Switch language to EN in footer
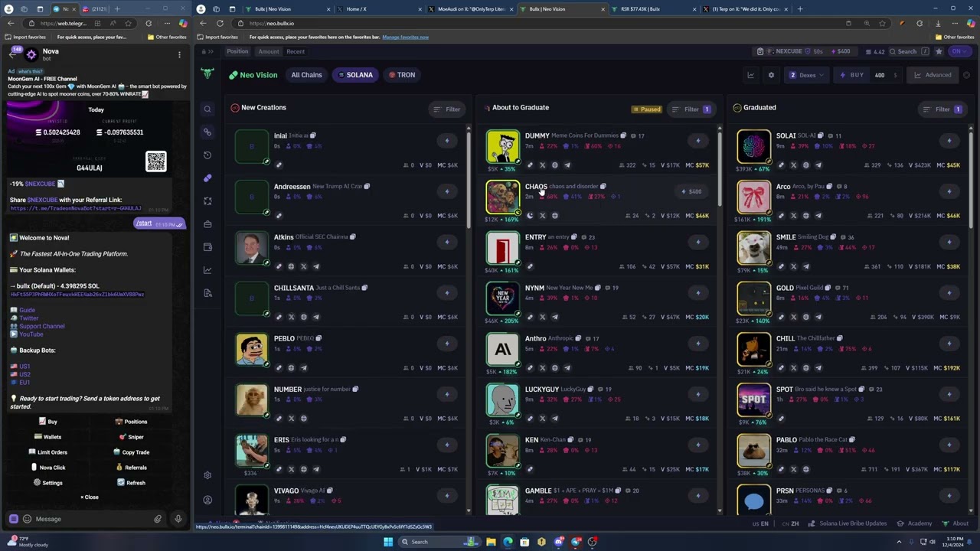Screen dimensions: 980x551 tap(761, 523)
